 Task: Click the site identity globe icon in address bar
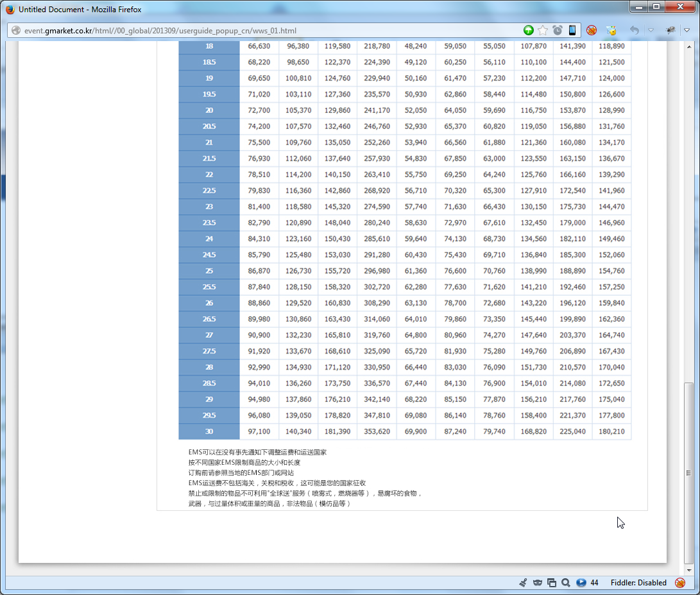pos(16,30)
